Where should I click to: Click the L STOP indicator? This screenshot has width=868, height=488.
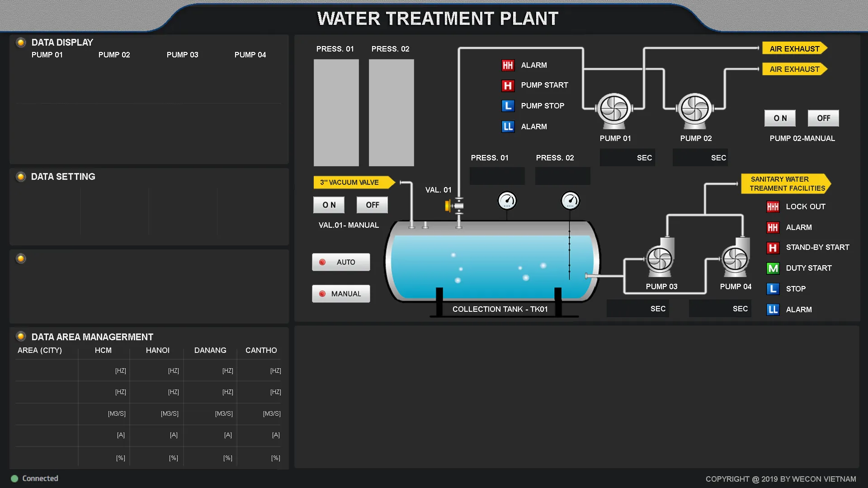pyautogui.click(x=773, y=289)
